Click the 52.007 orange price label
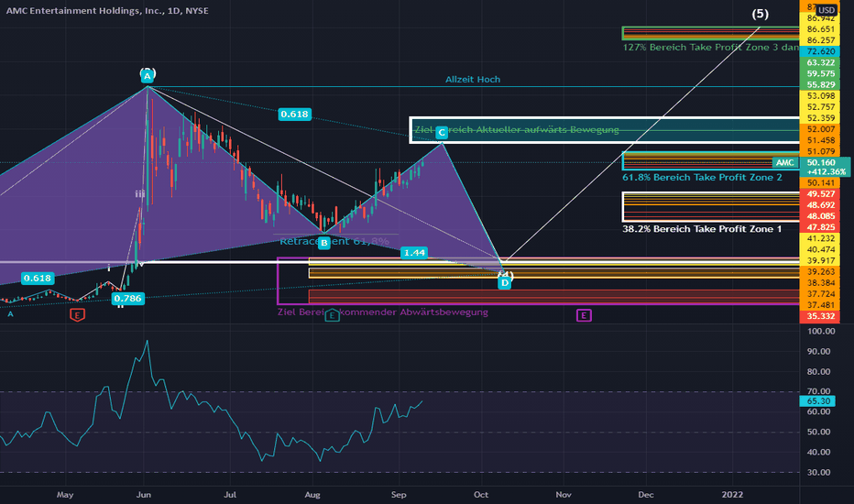Screen dimensions: 854x504 [821, 129]
